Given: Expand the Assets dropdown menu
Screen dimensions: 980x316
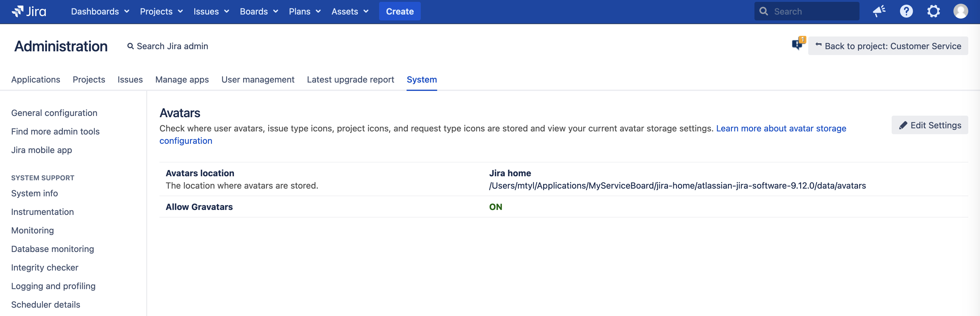Looking at the screenshot, I should point(350,11).
